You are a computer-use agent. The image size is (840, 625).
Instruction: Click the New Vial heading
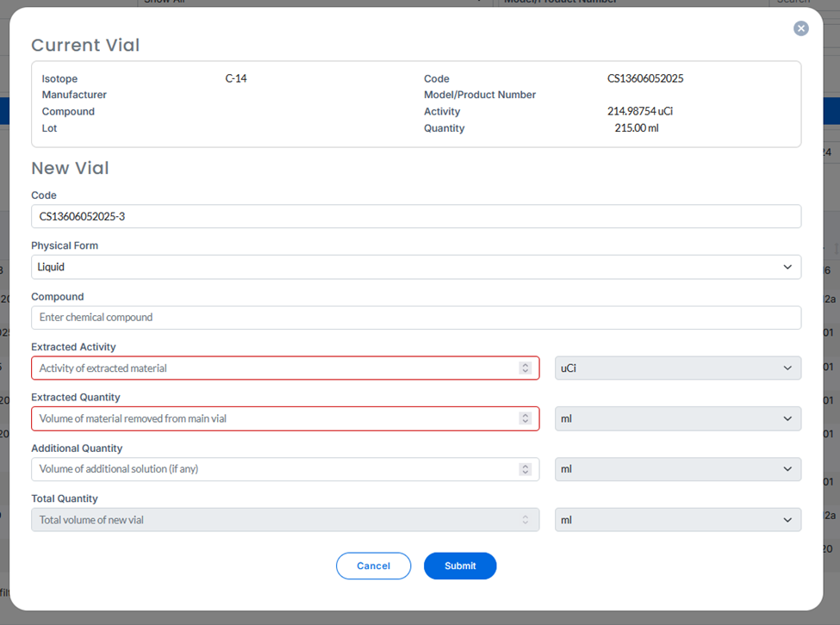click(70, 168)
